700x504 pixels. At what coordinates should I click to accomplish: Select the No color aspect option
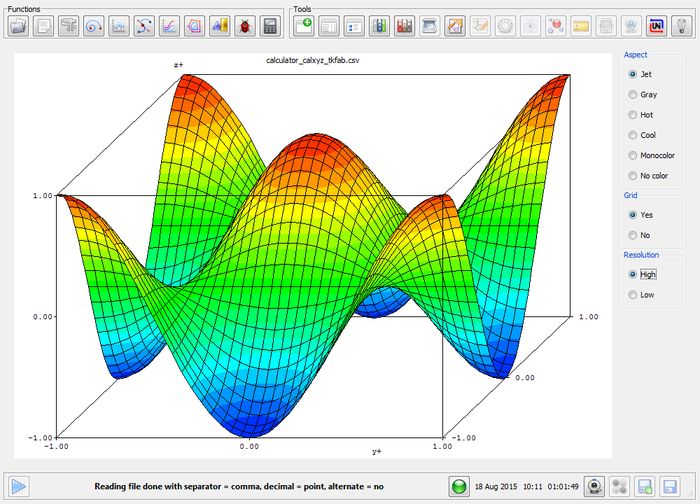click(x=648, y=175)
